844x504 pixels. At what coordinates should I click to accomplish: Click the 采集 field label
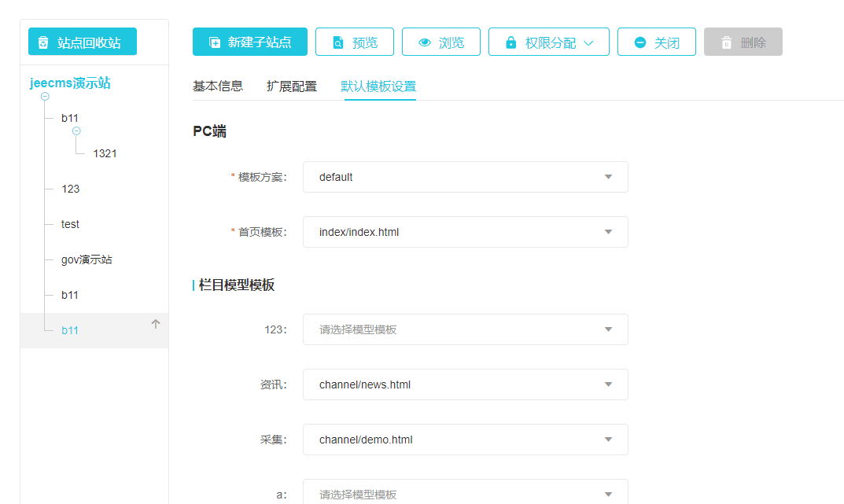coord(274,440)
